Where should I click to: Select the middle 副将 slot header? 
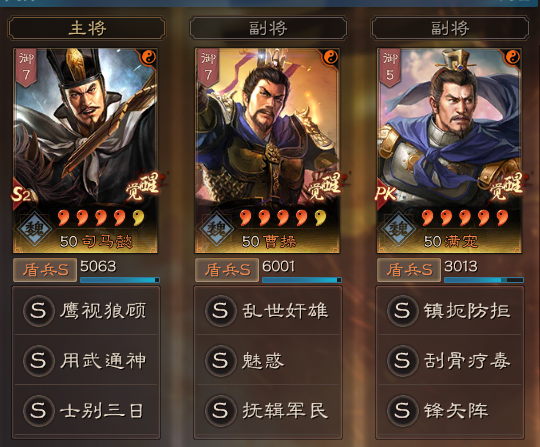(x=268, y=28)
